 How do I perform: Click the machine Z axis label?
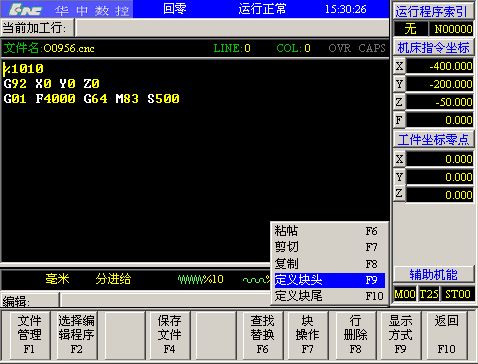point(399,102)
